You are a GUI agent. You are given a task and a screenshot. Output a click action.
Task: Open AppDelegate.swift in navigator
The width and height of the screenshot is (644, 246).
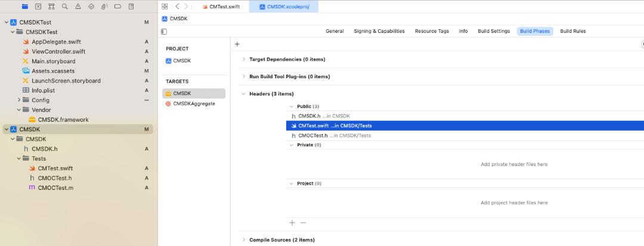click(x=56, y=42)
